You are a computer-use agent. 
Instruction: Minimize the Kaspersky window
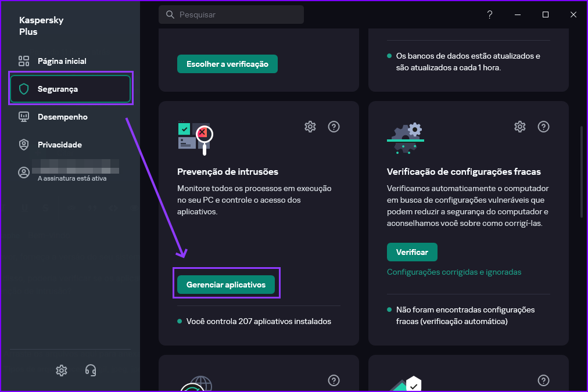pos(518,15)
